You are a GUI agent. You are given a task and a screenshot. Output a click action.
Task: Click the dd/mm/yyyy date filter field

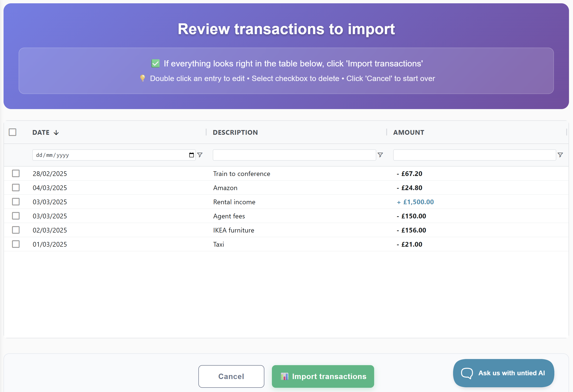point(108,155)
